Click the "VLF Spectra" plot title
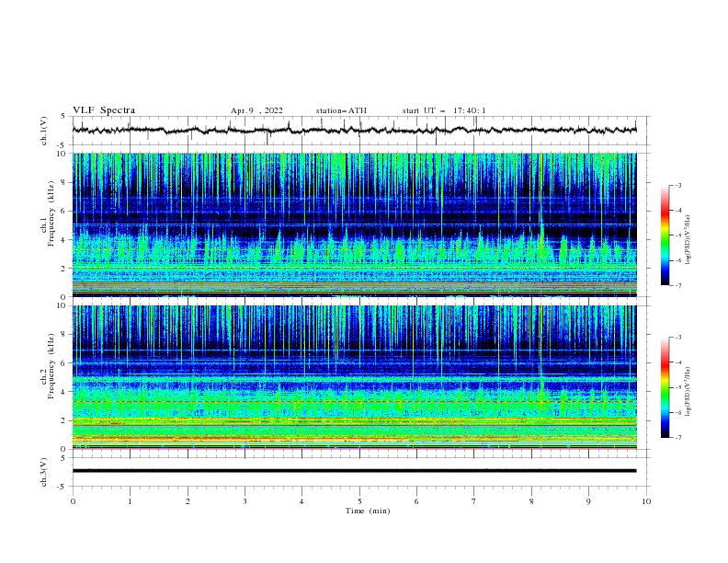 pyautogui.click(x=104, y=110)
